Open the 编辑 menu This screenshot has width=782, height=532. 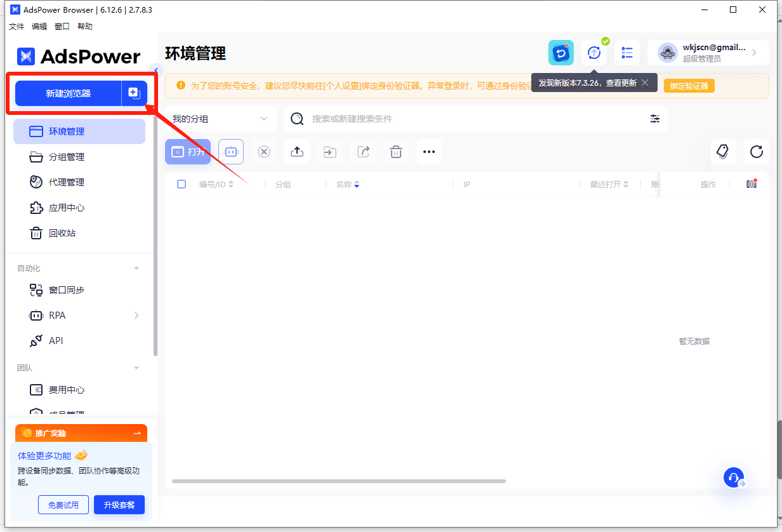pos(39,27)
